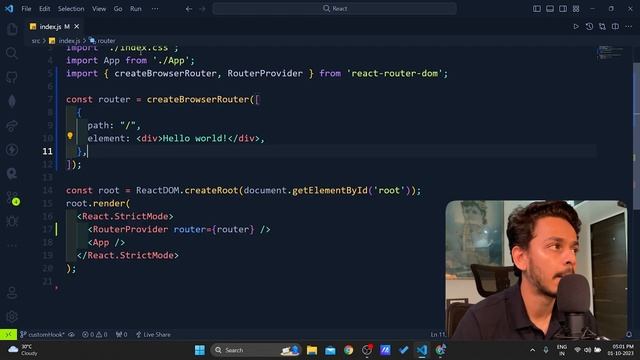Expand the overflow menu ellipsis in menu bar

(155, 9)
